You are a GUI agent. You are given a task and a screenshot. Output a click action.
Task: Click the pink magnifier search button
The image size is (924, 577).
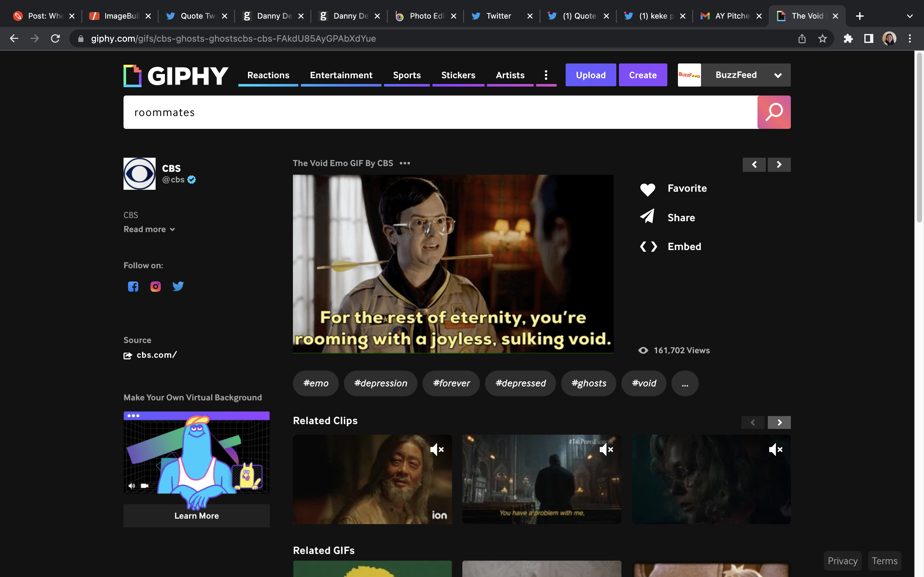pyautogui.click(x=774, y=112)
